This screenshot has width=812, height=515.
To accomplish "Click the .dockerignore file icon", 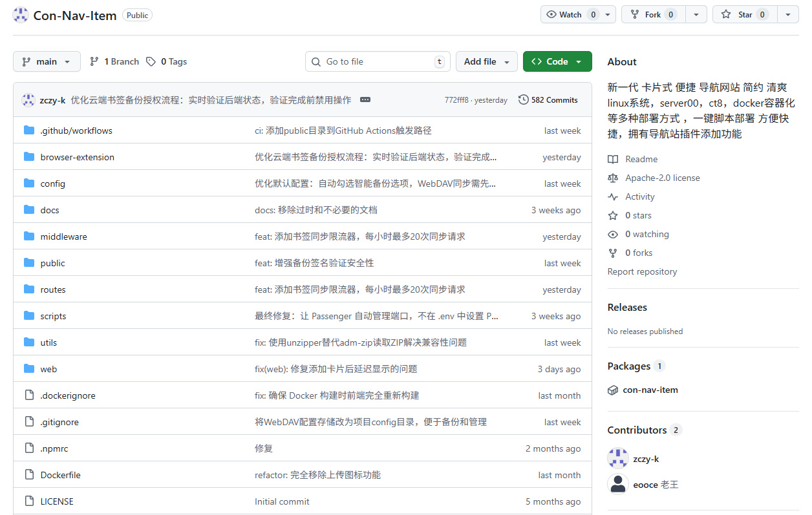I will 29,395.
